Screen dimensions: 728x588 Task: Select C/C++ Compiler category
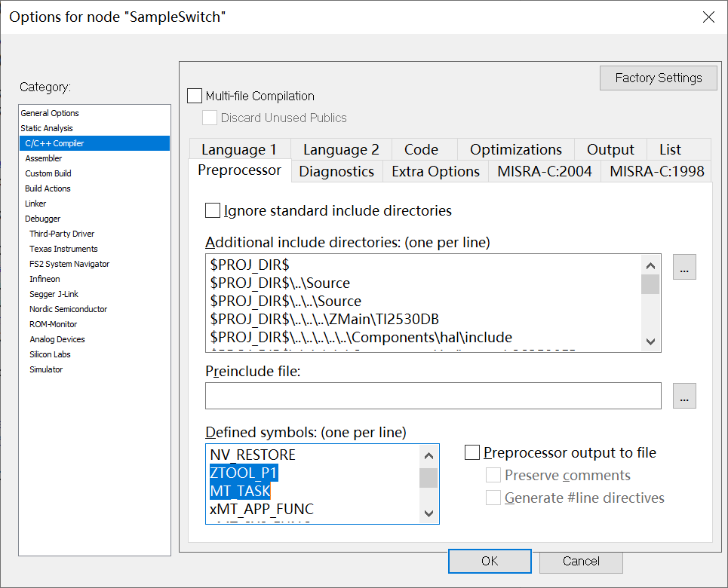pyautogui.click(x=95, y=143)
